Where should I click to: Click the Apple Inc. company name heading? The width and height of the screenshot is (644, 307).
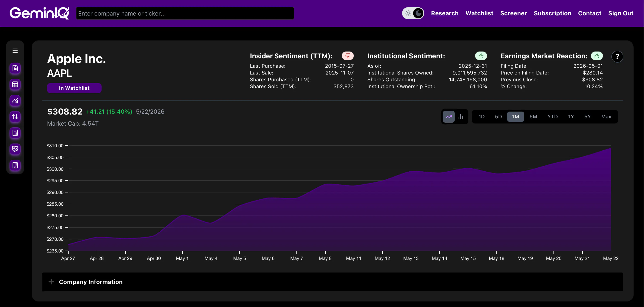click(x=76, y=59)
